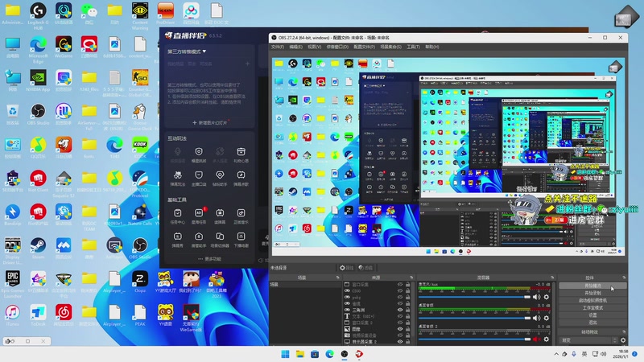644x362 pixels.
Task: Open File Explorer from the taskbar
Action: point(299,354)
